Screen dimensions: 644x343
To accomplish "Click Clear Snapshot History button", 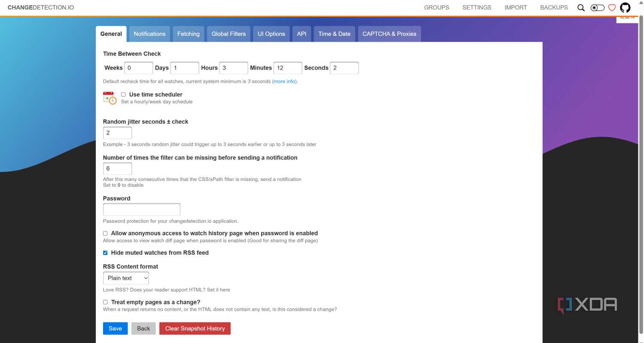I will (195, 328).
